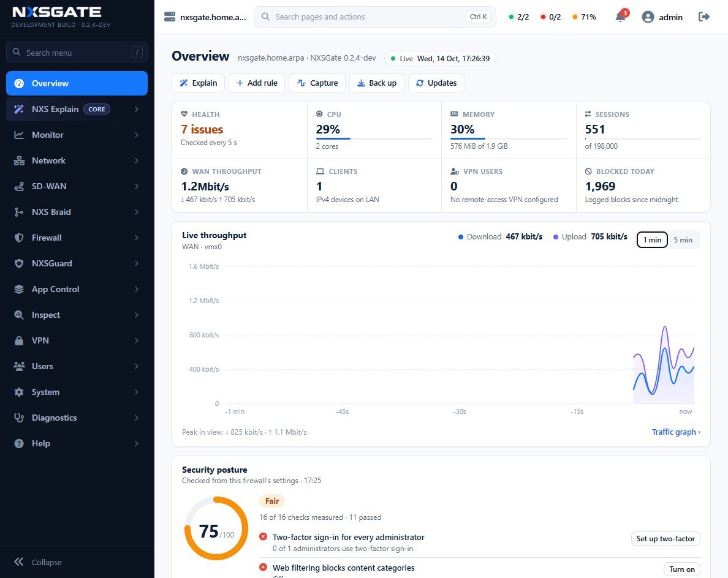Click the Help question mark icon
Viewport: 728px width, 578px height.
coord(19,443)
